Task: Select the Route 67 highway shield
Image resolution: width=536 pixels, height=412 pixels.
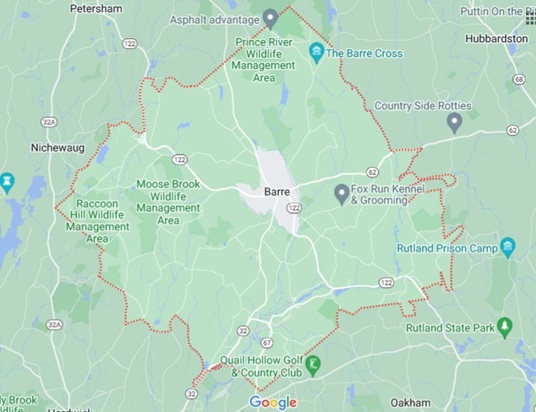Action: pos(267,343)
